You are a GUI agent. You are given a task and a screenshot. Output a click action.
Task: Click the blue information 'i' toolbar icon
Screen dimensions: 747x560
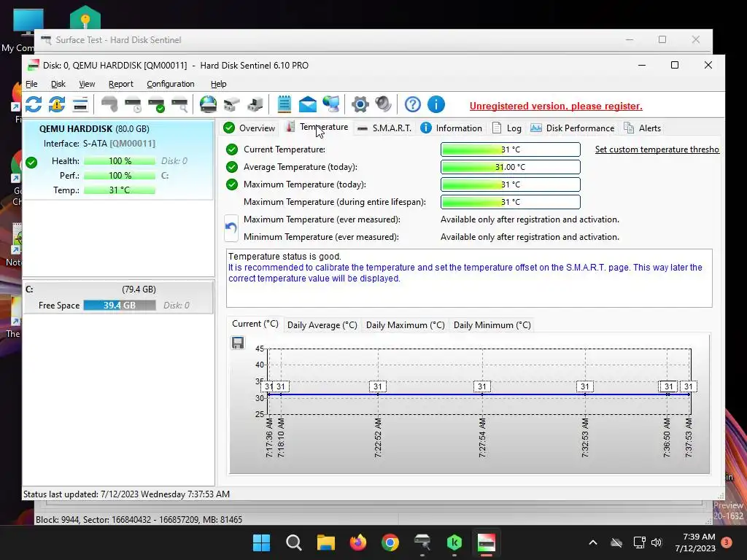436,104
